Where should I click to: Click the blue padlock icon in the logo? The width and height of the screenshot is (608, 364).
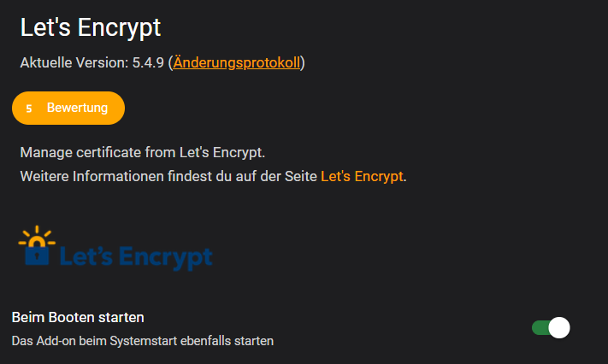37,253
